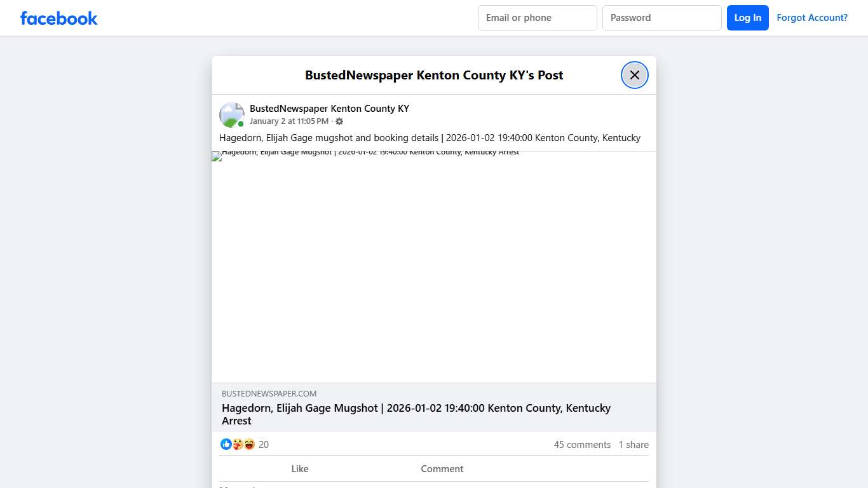The width and height of the screenshot is (868, 488).
Task: Visit BUSTEDNEWSPAPER.COM source link
Action: coord(269,393)
